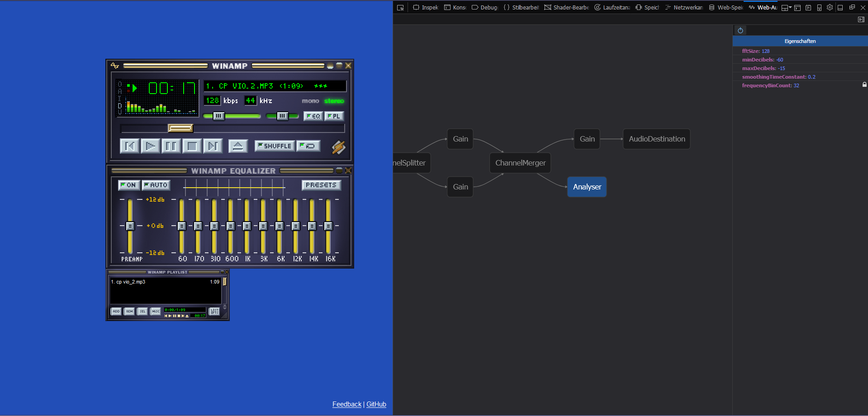Image resolution: width=868 pixels, height=416 pixels.
Task: Click dock to bottom icon
Action: (840, 8)
